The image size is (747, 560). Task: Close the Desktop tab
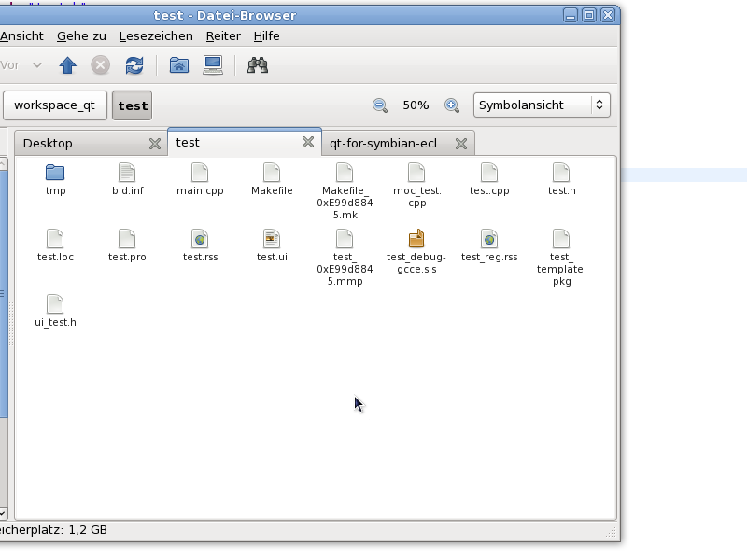[155, 143]
